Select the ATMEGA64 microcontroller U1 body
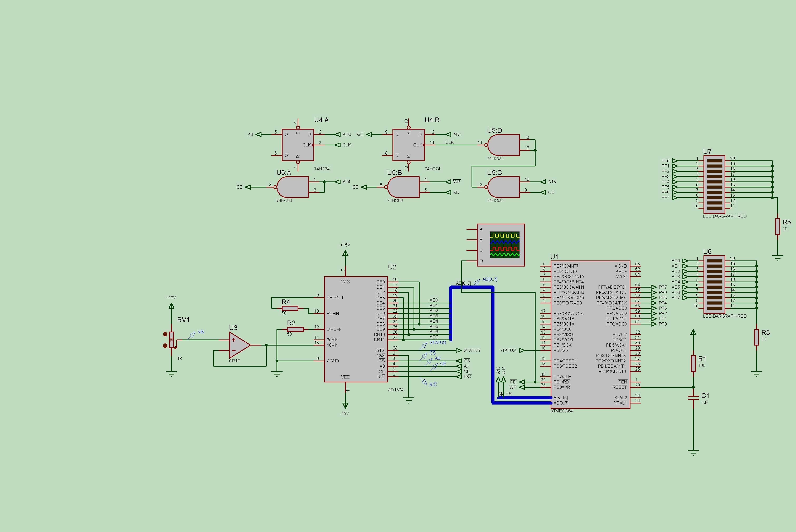The image size is (796, 532). point(590,334)
